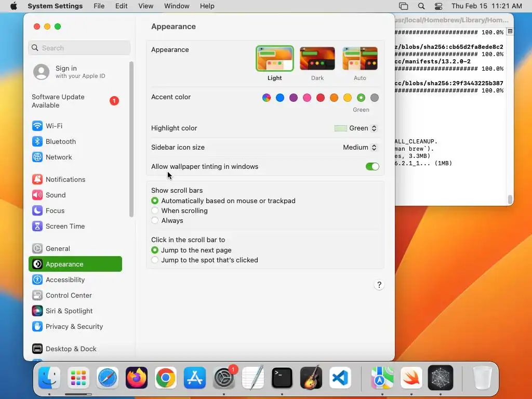Select Jump to the next page
The height and width of the screenshot is (399, 532).
coord(155,250)
